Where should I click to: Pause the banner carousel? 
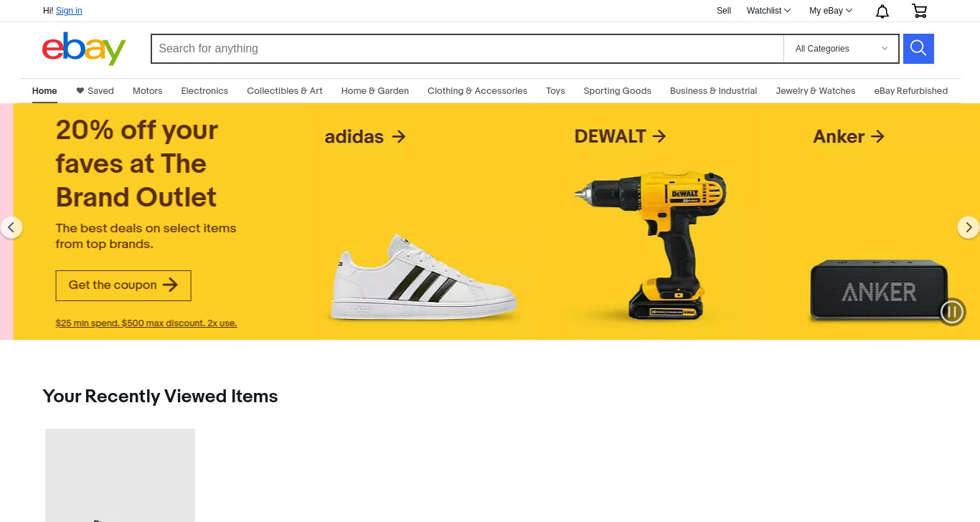[x=953, y=312]
